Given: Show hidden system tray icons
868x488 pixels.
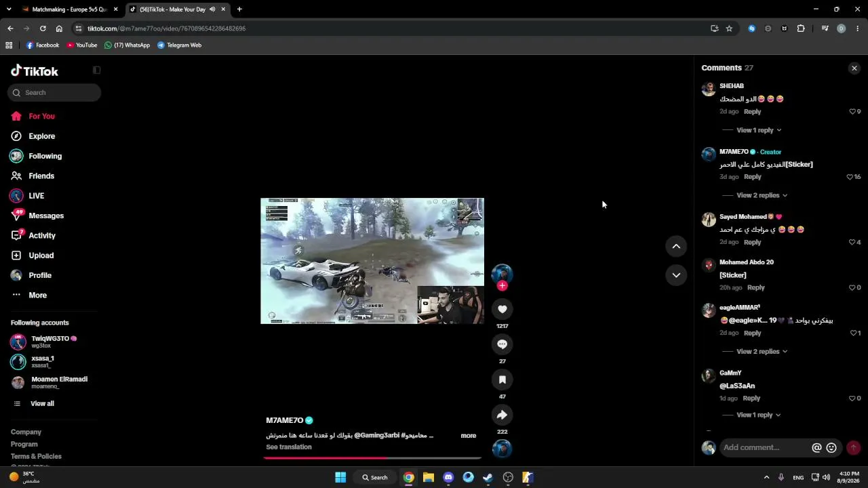Looking at the screenshot, I should coord(766,477).
